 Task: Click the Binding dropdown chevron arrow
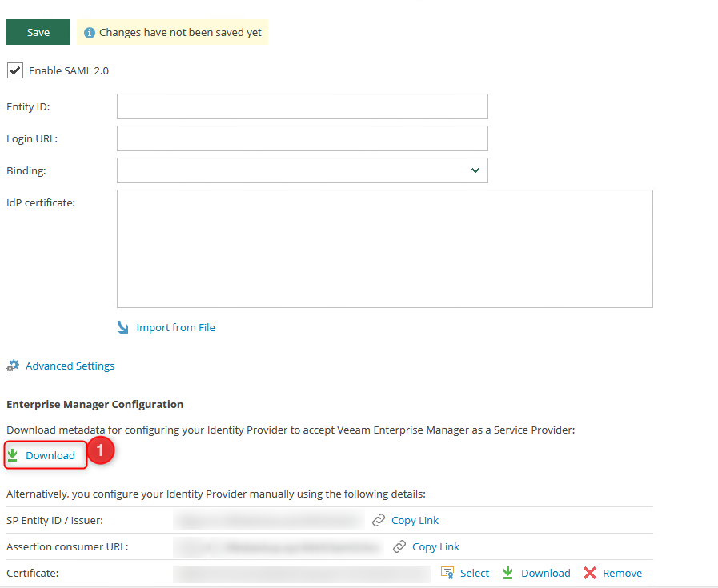(475, 170)
